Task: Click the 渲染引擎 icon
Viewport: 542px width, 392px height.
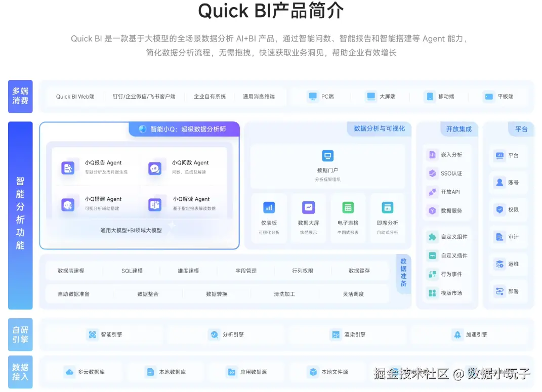Action: pyautogui.click(x=336, y=334)
